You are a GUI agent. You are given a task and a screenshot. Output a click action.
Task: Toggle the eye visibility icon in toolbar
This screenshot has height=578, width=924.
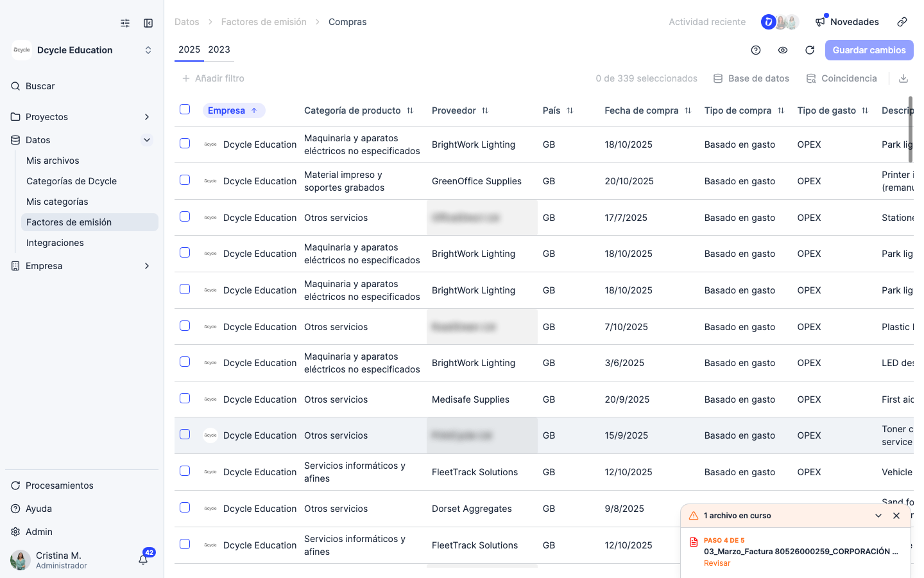pos(783,50)
